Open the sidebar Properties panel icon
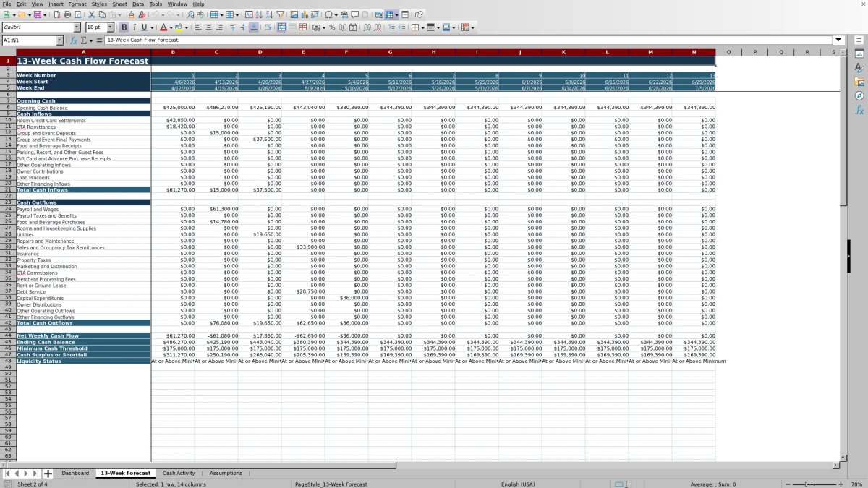The image size is (868, 488). (859, 54)
